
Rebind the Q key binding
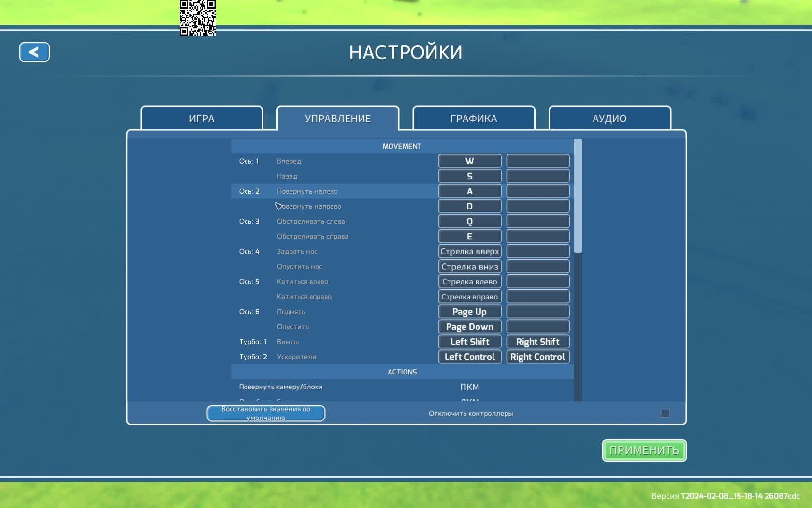coord(470,221)
